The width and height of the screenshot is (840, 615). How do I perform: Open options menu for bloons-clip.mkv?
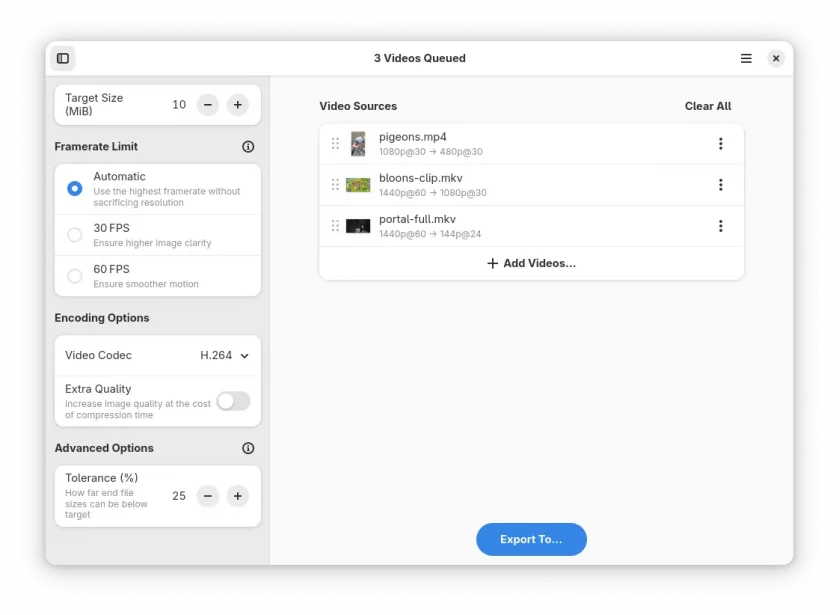[721, 185]
